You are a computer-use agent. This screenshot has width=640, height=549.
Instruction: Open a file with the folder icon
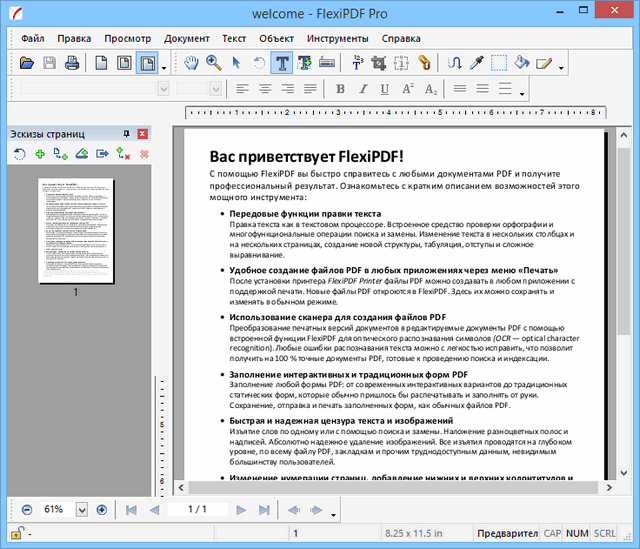27,63
